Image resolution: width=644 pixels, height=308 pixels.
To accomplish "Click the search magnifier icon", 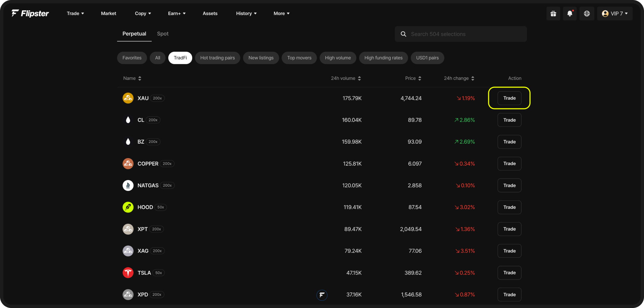I will pyautogui.click(x=403, y=34).
